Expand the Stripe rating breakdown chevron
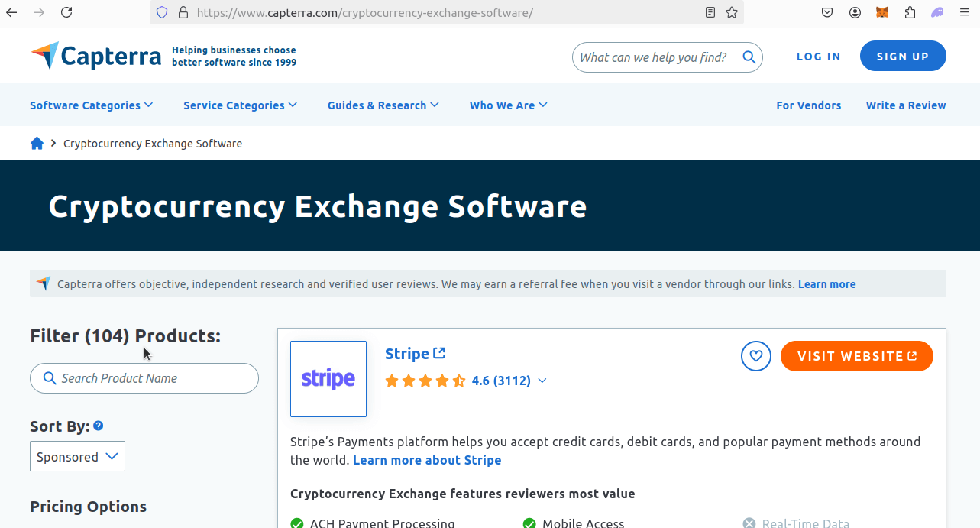 (542, 381)
